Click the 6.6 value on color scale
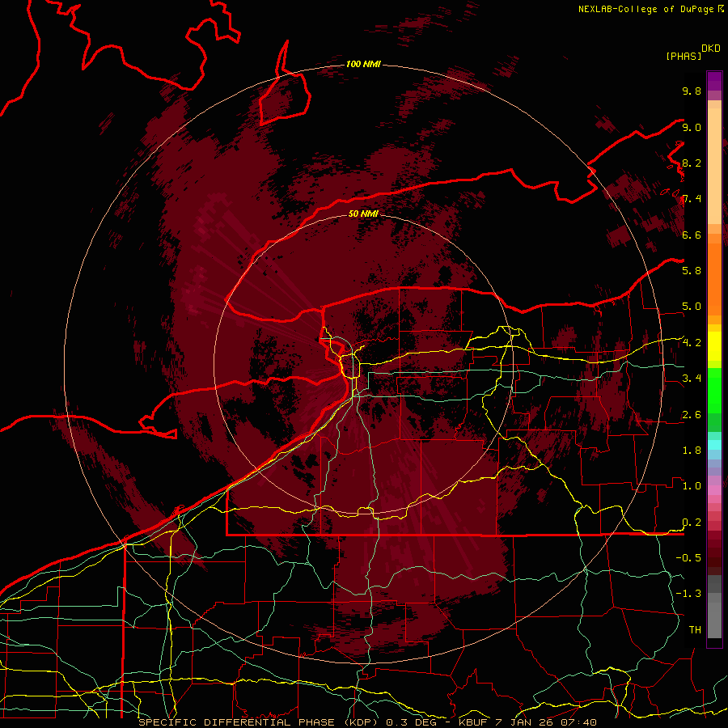The width and height of the screenshot is (728, 728). (692, 235)
